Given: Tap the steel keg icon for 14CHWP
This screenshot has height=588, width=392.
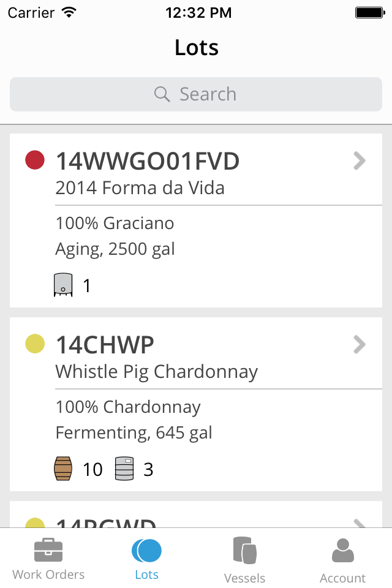Looking at the screenshot, I should pyautogui.click(x=124, y=469).
